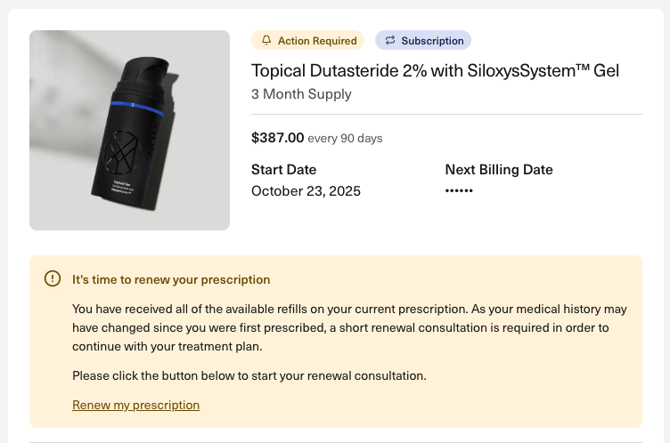Select the Action Required badge
This screenshot has height=443, width=670.
(308, 40)
